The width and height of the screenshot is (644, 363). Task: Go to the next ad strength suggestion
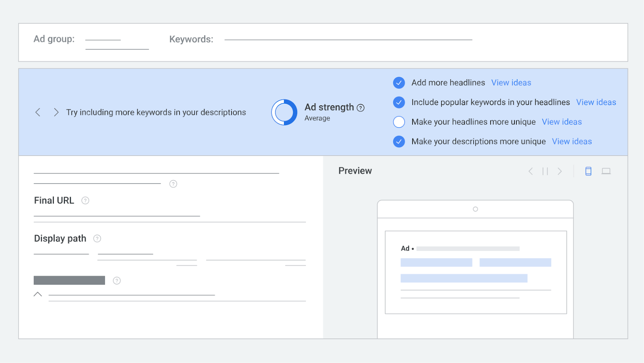click(56, 112)
